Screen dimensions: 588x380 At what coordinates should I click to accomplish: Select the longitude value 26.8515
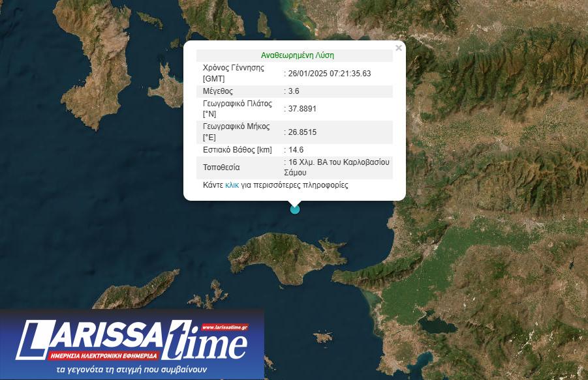(303, 132)
